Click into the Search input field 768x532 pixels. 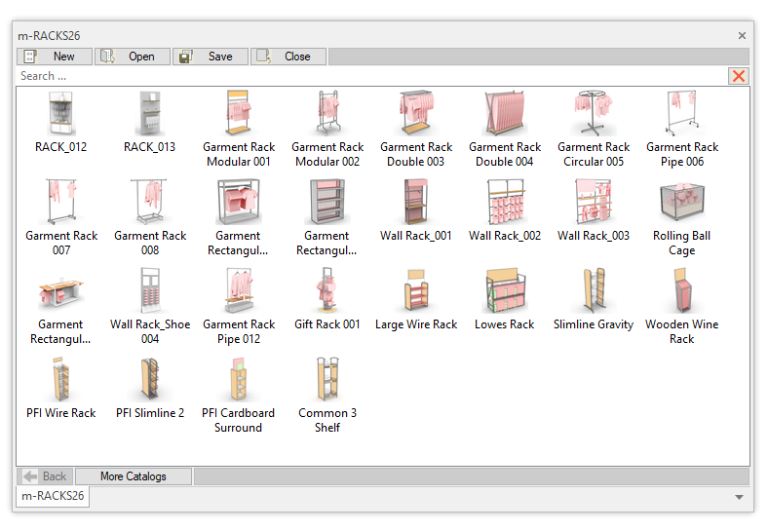click(x=370, y=76)
